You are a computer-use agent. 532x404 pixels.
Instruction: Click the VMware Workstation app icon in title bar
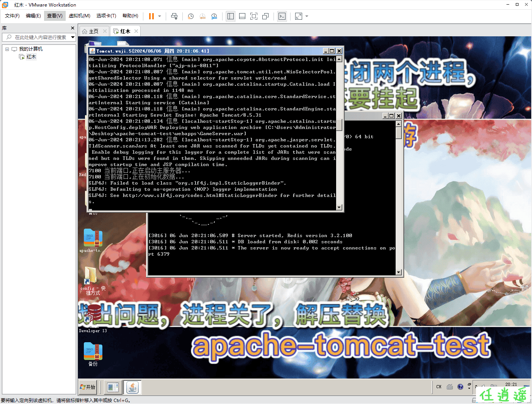click(x=5, y=5)
